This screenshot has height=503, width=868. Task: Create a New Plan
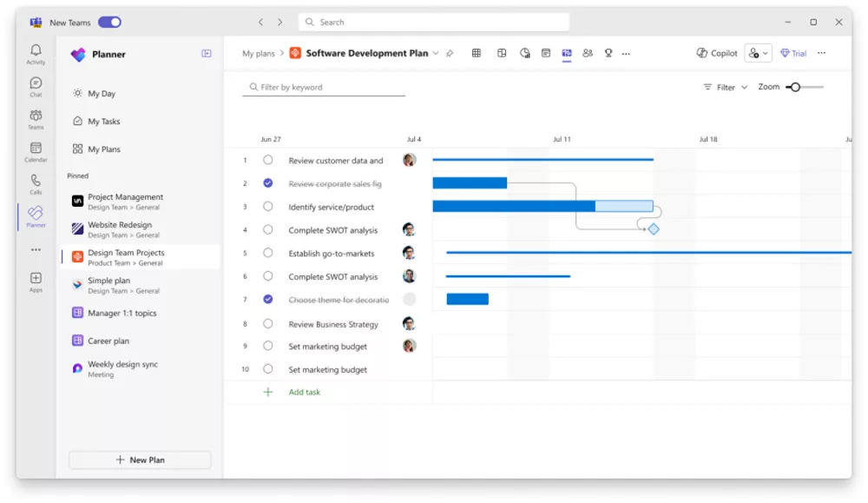[140, 460]
